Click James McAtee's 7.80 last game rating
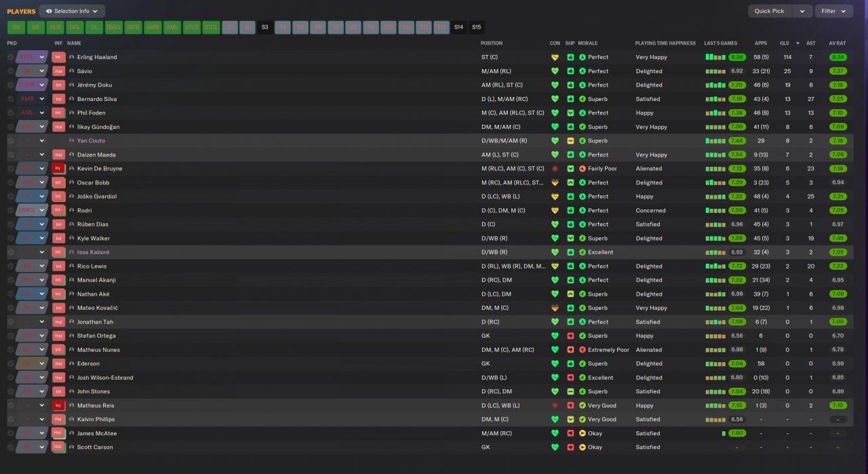This screenshot has width=868, height=474. click(737, 433)
